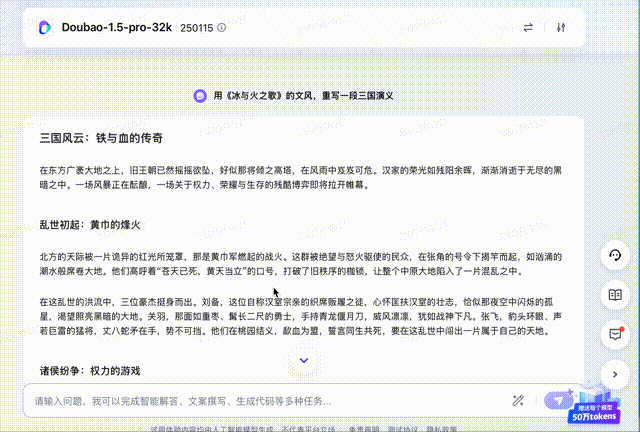Click the switch model arrows icon
The image size is (640, 432).
pyautogui.click(x=528, y=27)
